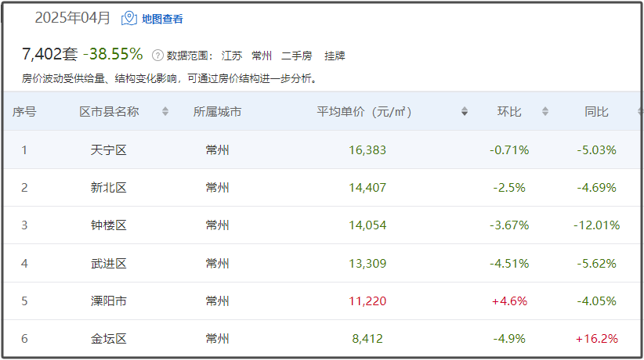Image resolution: width=644 pixels, height=360 pixels.
Task: Click row number 5
Action: 24,301
